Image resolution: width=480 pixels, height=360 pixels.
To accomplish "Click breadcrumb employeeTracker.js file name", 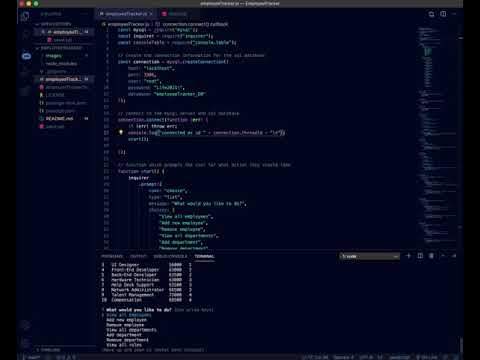I will tap(128, 24).
